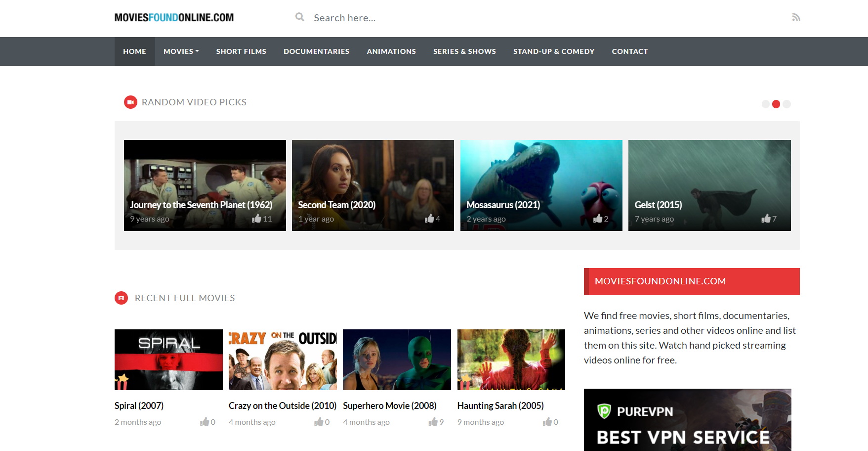Open the Contact page
Viewport: 868px width, 451px height.
(x=630, y=51)
